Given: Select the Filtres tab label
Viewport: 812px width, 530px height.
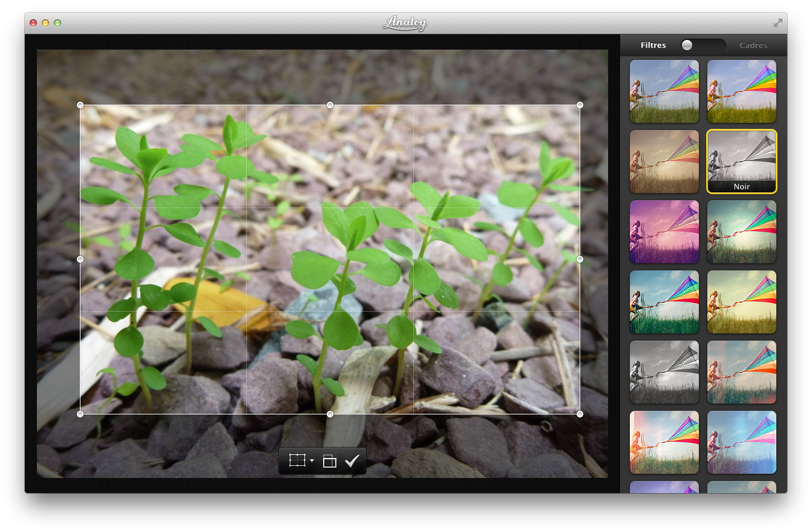Looking at the screenshot, I should [653, 45].
